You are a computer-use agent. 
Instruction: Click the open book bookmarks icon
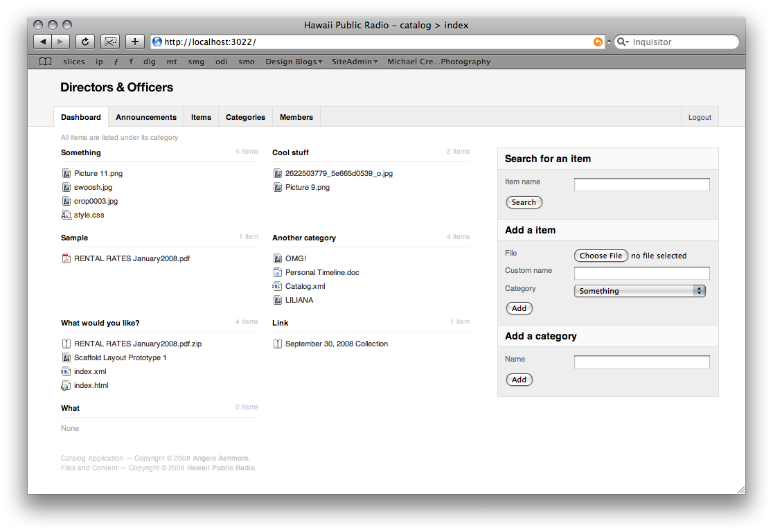point(44,61)
